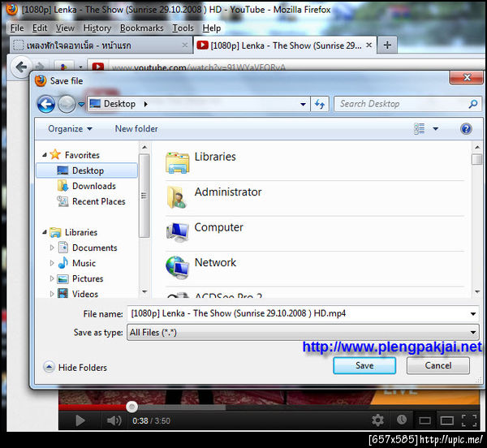Open Firefox Help menu
Screen dimensions: 487x448
pos(212,28)
